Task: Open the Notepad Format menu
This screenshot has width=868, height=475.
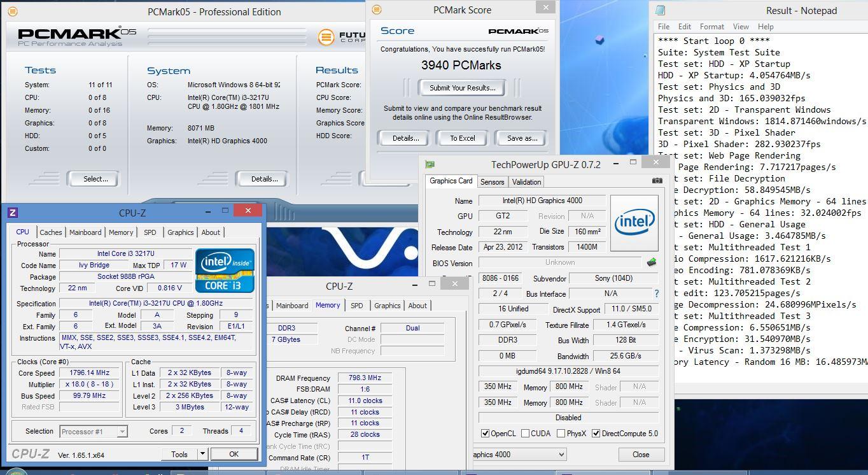Action: pyautogui.click(x=711, y=27)
